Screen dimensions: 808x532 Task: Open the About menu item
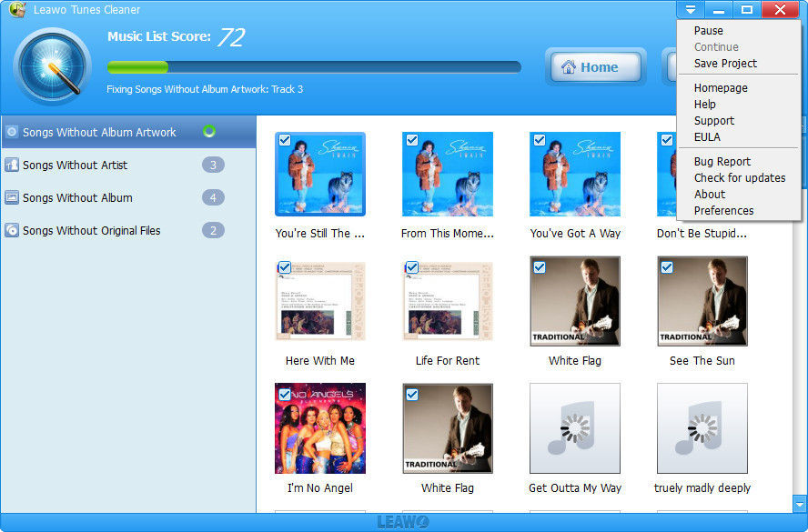709,194
